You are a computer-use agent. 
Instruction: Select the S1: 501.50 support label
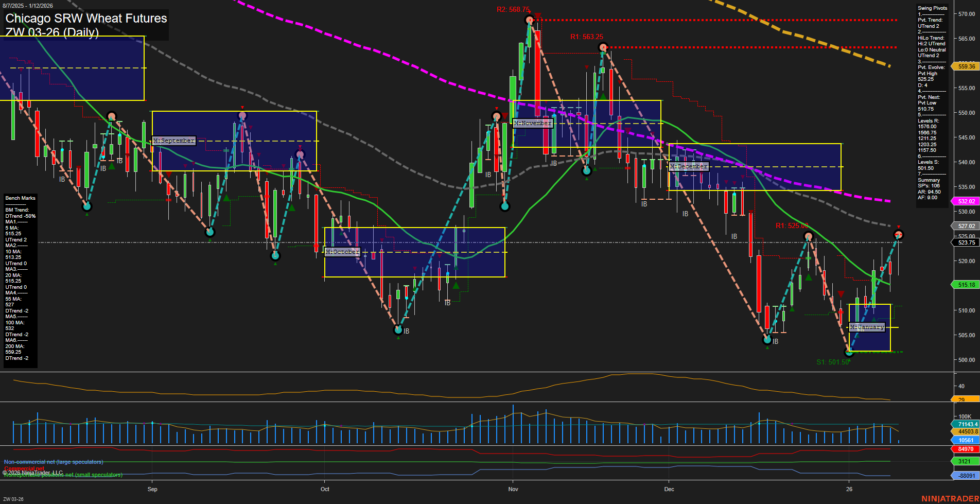[x=833, y=361]
